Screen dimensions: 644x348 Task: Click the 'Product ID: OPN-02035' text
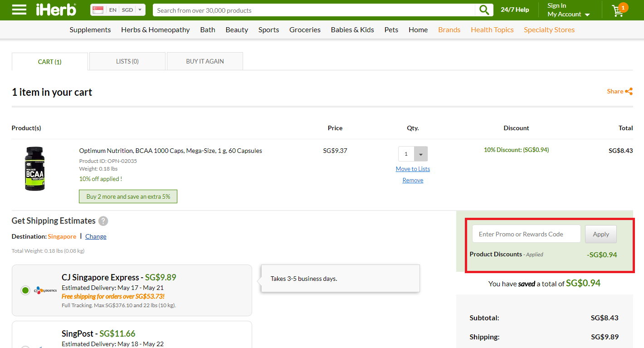108,161
